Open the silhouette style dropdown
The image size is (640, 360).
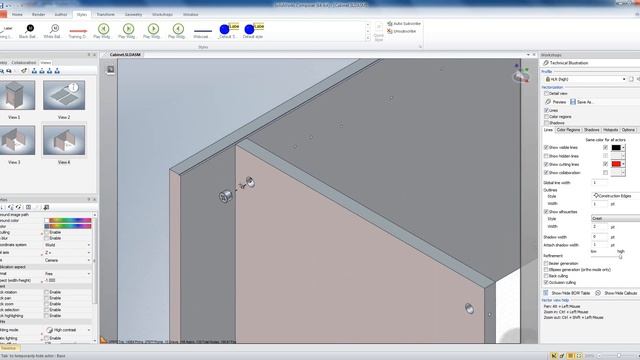pyautogui.click(x=616, y=219)
